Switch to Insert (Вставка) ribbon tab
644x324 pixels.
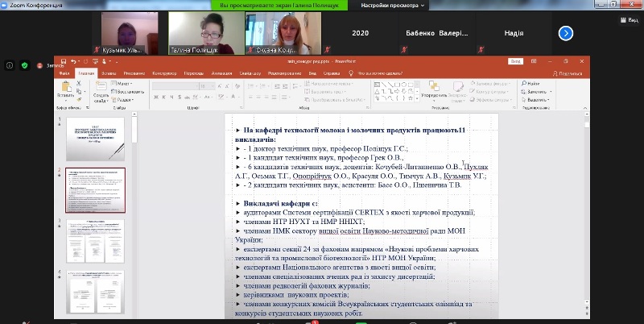coord(109,73)
